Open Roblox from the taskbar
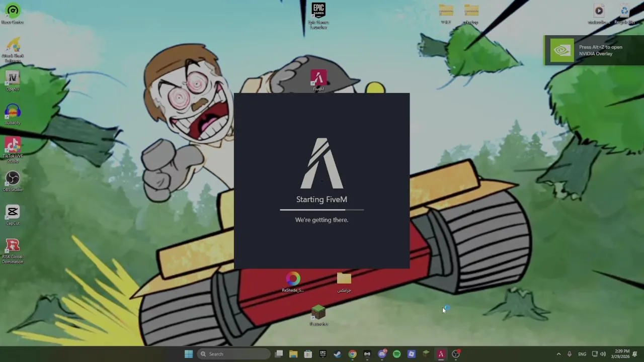Image resolution: width=644 pixels, height=362 pixels. (x=411, y=354)
